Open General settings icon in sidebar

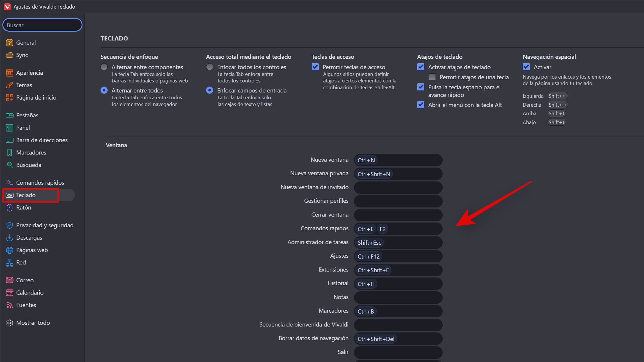click(x=10, y=43)
